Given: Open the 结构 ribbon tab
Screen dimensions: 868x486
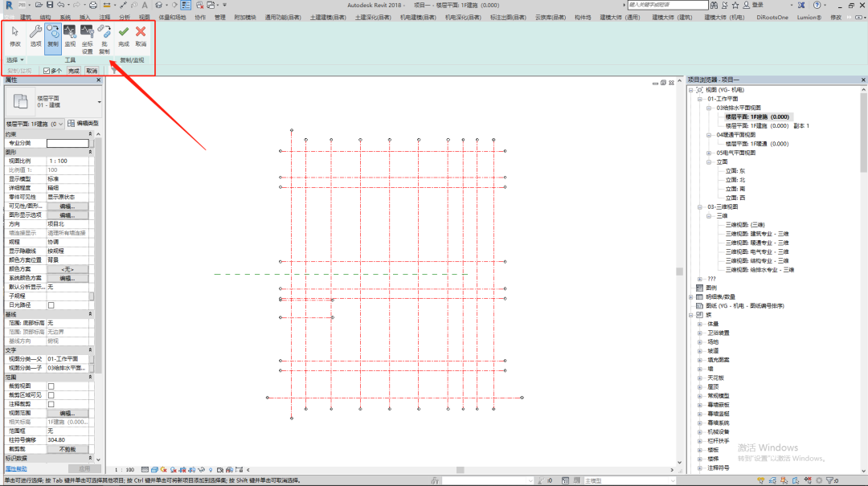Looking at the screenshot, I should pyautogui.click(x=45, y=17).
